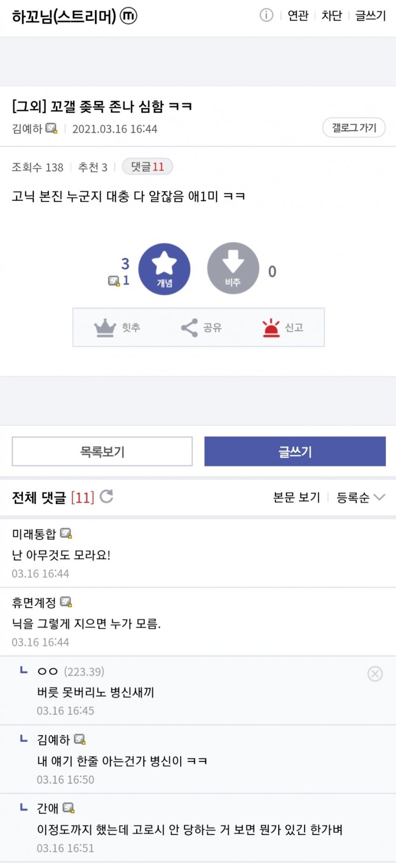The height and width of the screenshot is (868, 396).
Task: Refresh comments with the circular arrow icon
Action: click(107, 497)
